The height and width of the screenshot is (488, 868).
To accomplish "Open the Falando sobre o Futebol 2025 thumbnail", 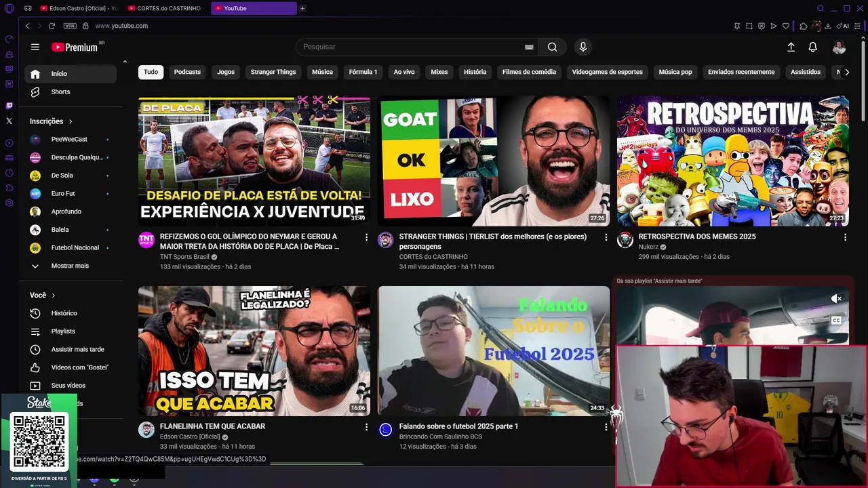I will point(494,350).
